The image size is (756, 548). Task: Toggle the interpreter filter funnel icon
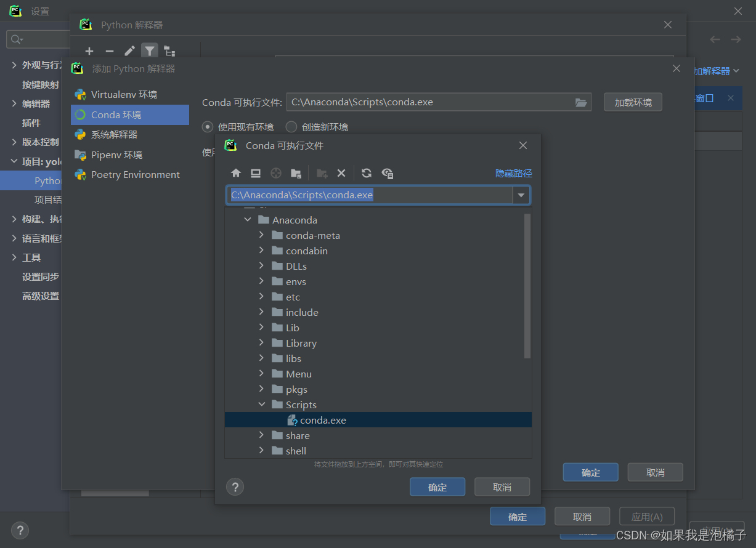[150, 51]
